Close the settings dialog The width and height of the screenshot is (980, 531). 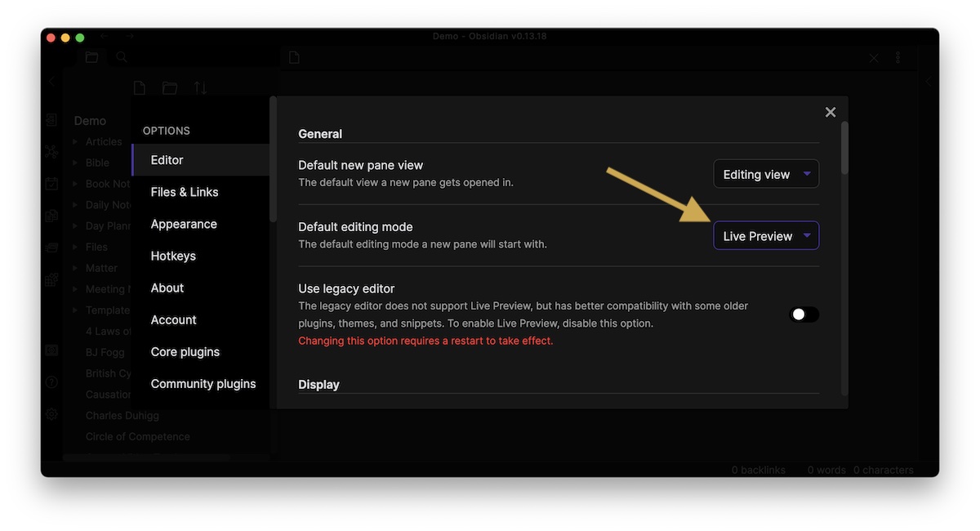coord(831,112)
